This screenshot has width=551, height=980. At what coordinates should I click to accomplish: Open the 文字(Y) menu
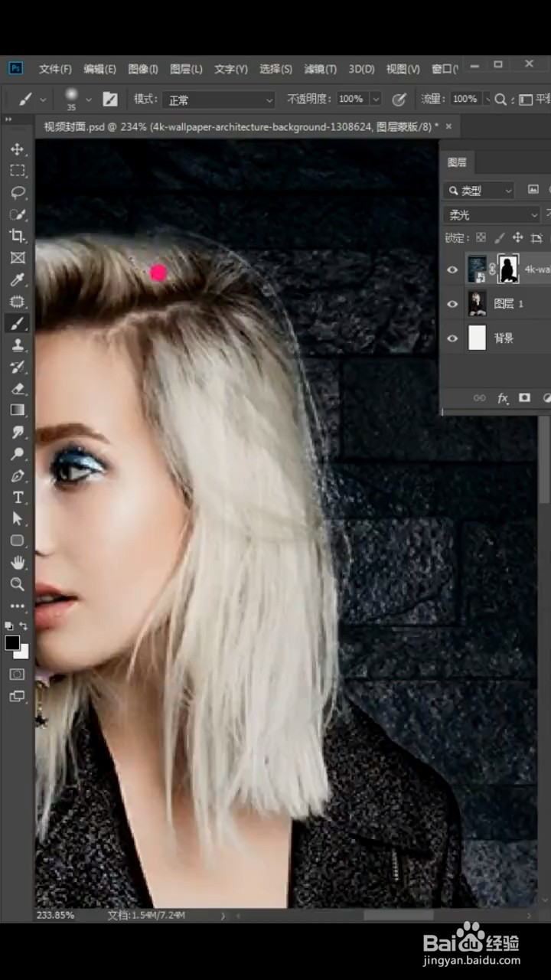coord(231,69)
